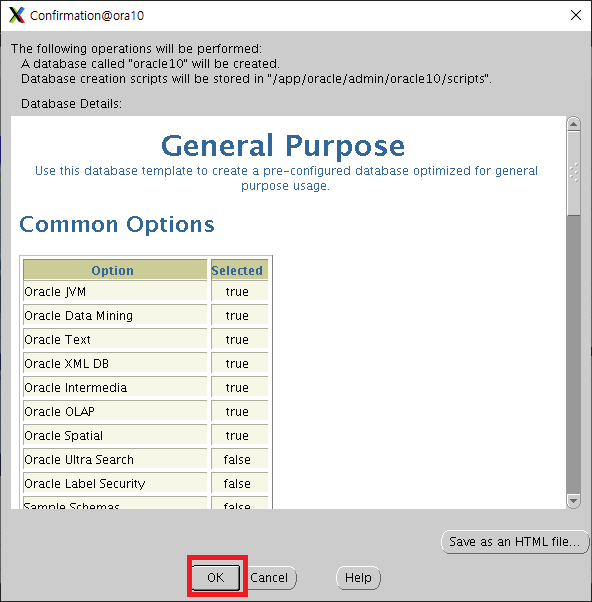Click the General Purpose heading
Image resolution: width=592 pixels, height=602 pixels.
283,146
